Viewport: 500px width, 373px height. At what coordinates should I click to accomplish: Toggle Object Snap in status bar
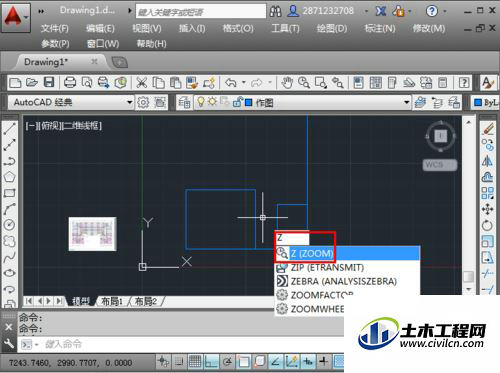pyautogui.click(x=243, y=361)
